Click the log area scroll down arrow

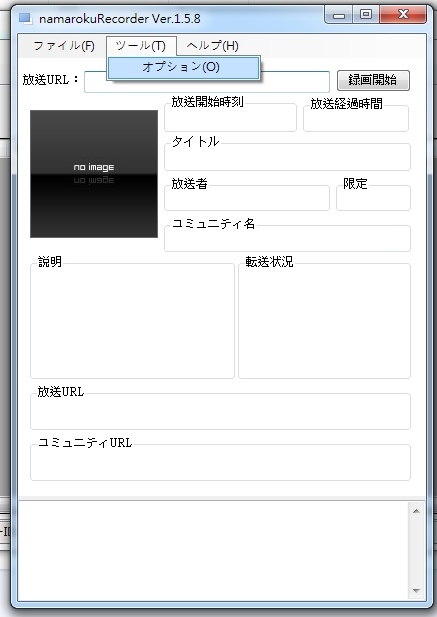416,591
